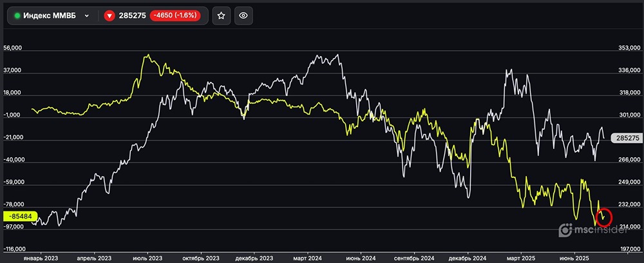Click the -116,000 left axis value
Image resolution: width=644 pixels, height=263 pixels.
pos(15,249)
